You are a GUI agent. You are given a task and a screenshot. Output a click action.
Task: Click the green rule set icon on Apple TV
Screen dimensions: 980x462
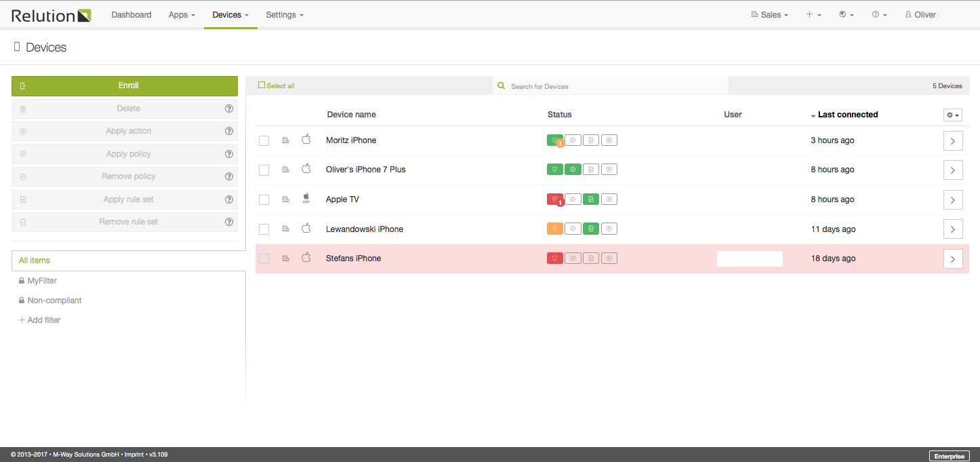point(590,199)
